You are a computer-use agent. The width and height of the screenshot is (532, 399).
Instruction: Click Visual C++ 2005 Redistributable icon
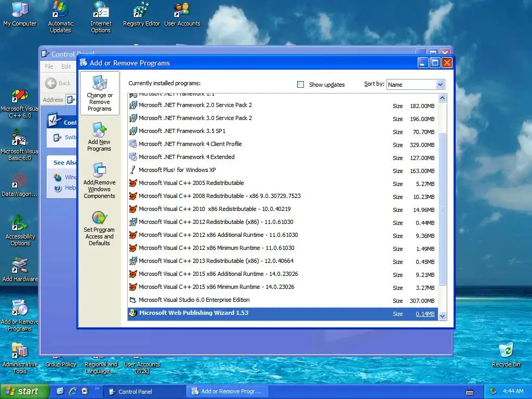point(133,183)
